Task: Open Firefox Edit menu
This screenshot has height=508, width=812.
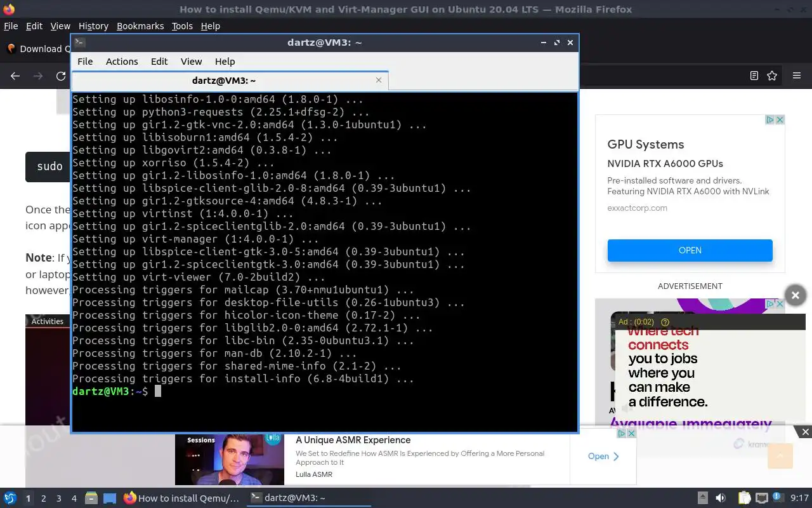Action: pyautogui.click(x=34, y=26)
